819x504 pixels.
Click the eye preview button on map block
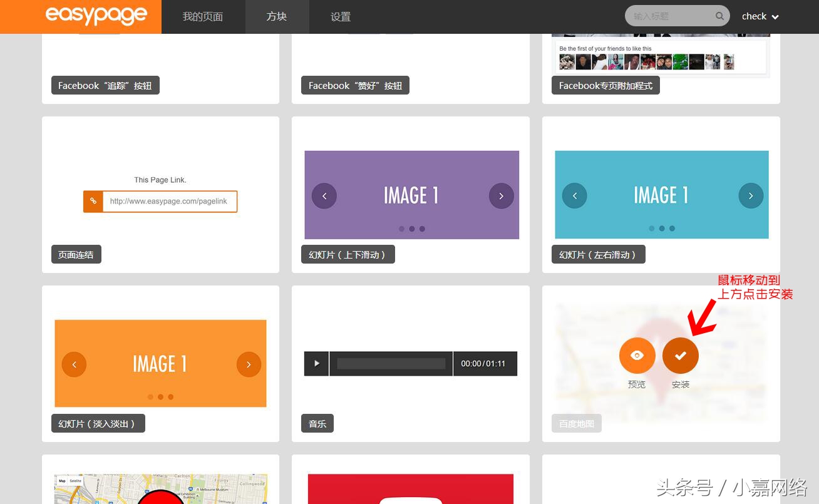click(637, 356)
